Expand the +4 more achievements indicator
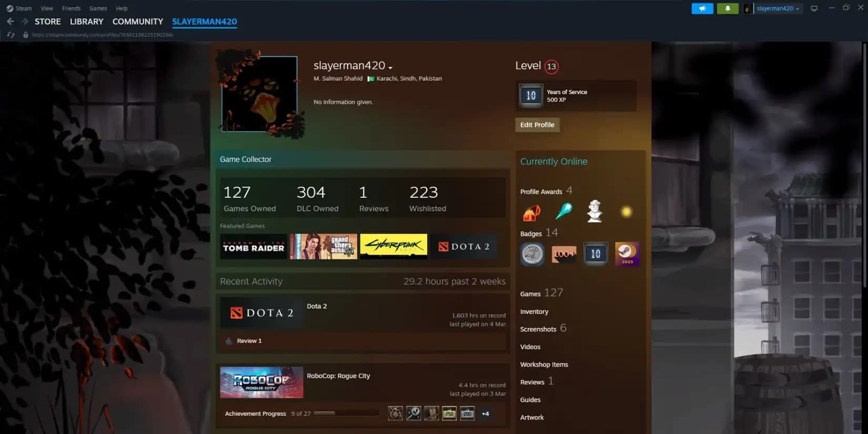868x434 pixels. [486, 413]
